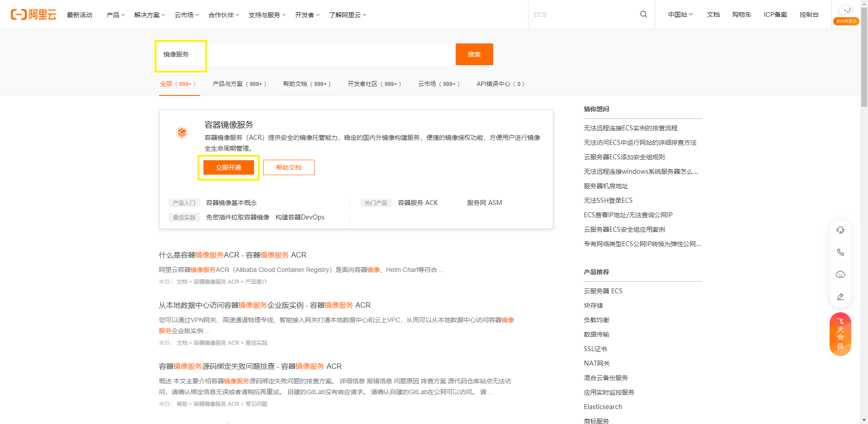Open the headset customer service icon

pyautogui.click(x=840, y=230)
